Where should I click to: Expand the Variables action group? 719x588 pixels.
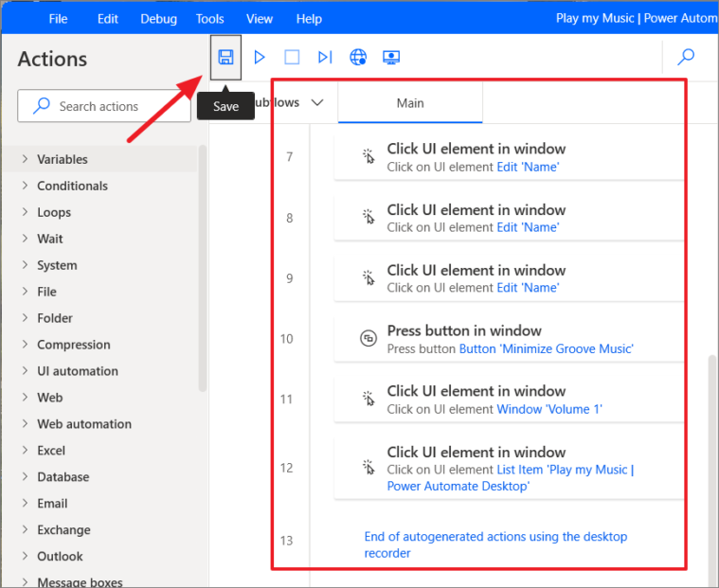(25, 159)
